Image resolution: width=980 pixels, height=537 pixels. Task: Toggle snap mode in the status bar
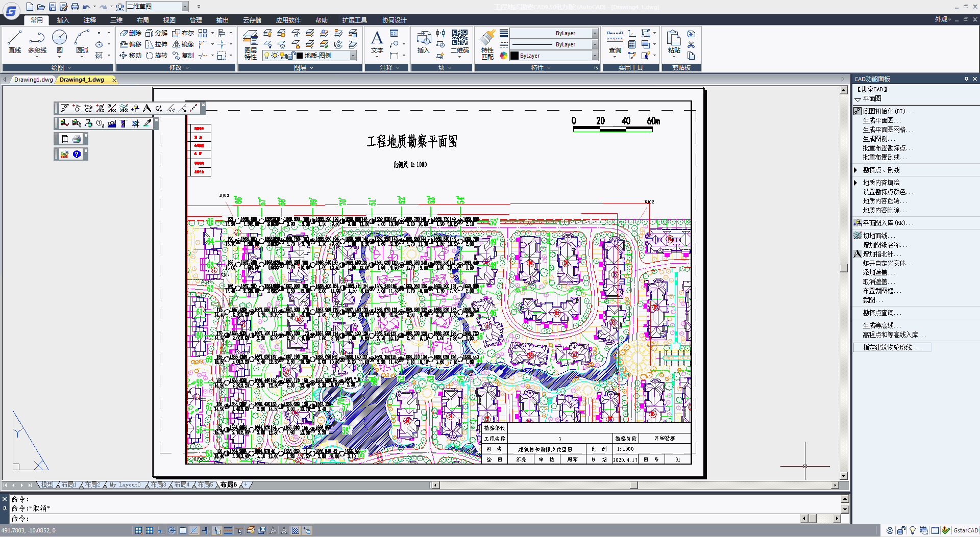[138, 530]
